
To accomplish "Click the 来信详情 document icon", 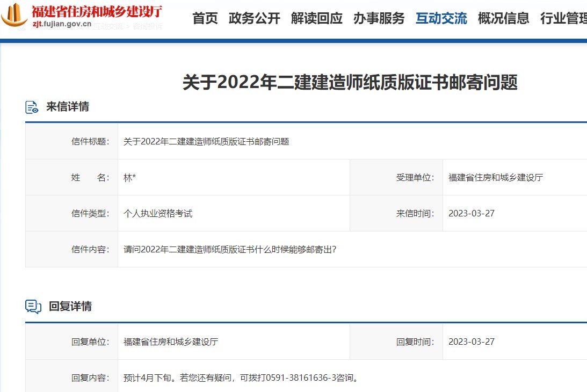I will pos(32,107).
